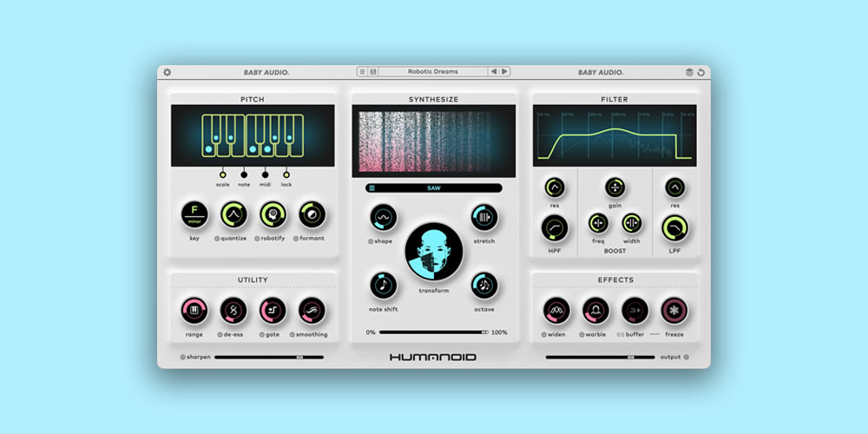Click the warble effect knob
Image resolution: width=868 pixels, height=434 pixels.
(595, 310)
